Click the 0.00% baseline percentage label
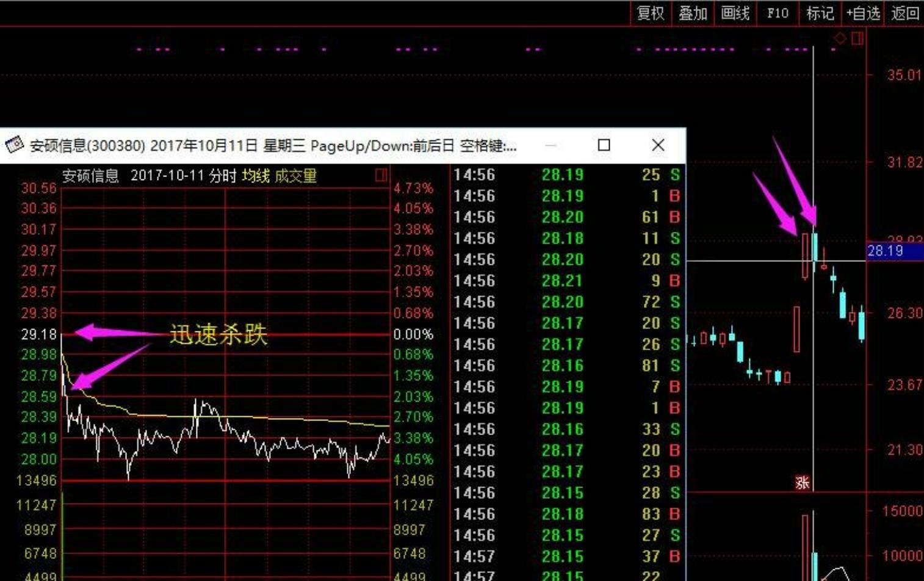Image resolution: width=924 pixels, height=581 pixels. (413, 334)
